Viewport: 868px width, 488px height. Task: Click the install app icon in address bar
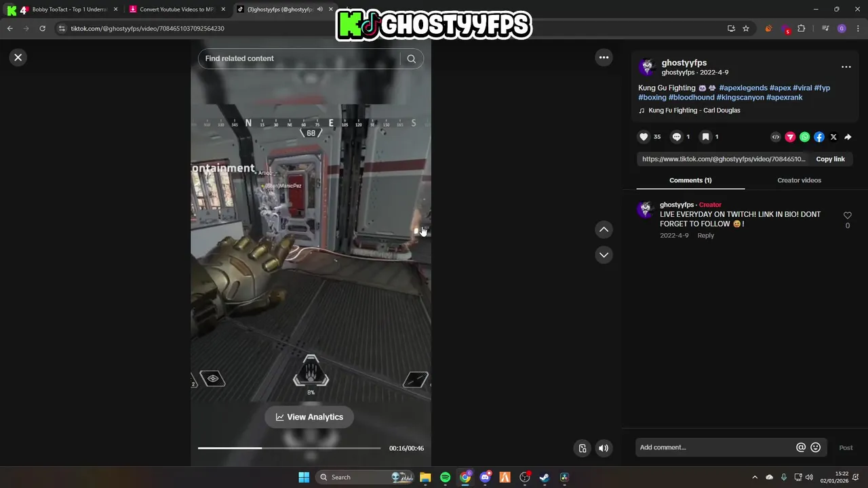point(731,28)
